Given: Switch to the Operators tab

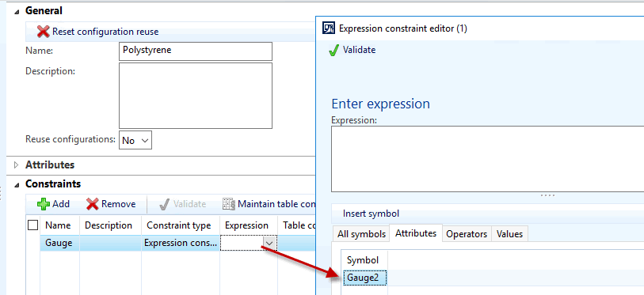Looking at the screenshot, I should (x=467, y=234).
